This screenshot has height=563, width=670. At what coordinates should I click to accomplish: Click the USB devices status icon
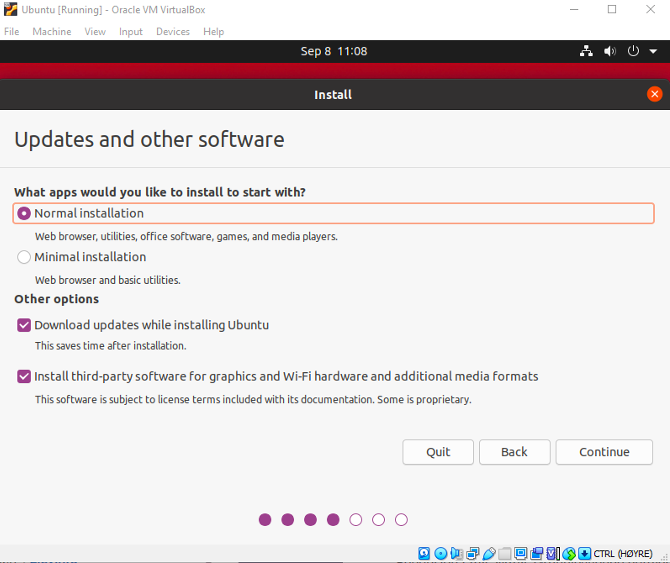489,554
